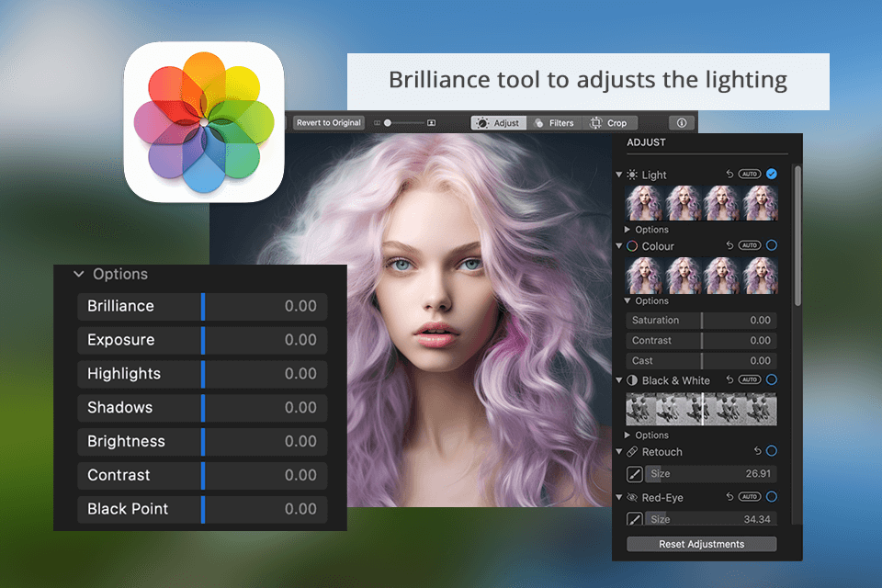Collapse the Colour section triangle
The image size is (882, 588).
(x=619, y=246)
